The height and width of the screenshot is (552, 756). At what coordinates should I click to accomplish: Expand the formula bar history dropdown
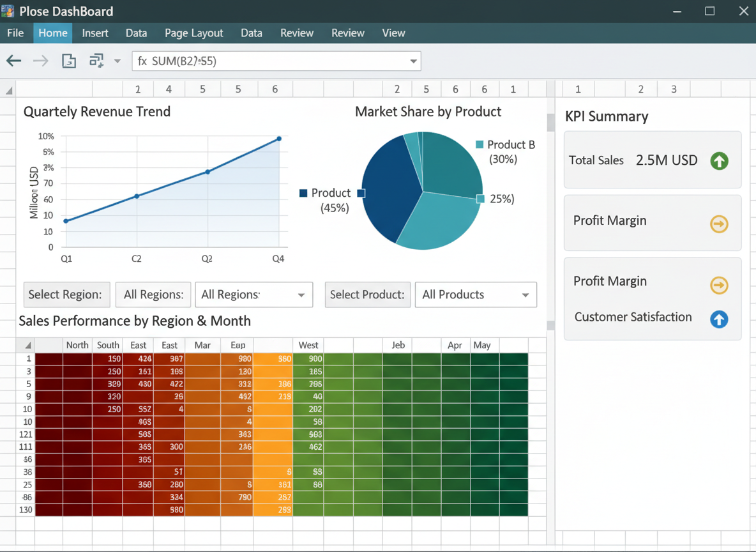(412, 61)
